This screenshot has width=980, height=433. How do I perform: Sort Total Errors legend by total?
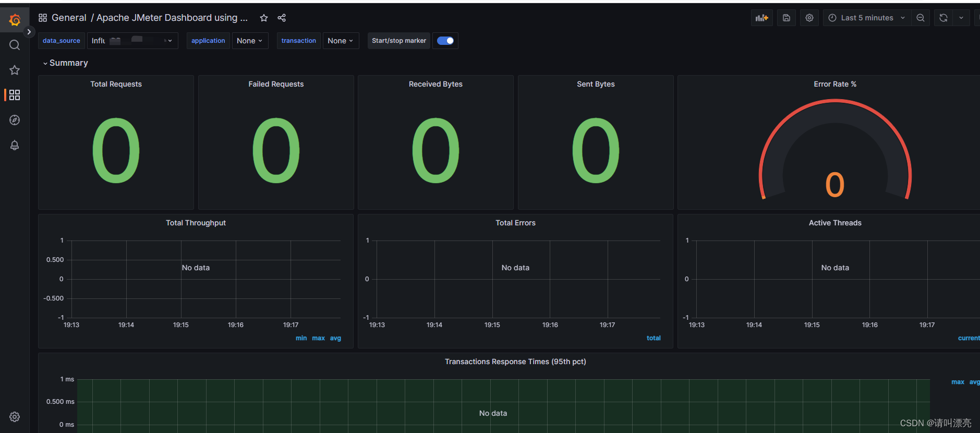(654, 338)
